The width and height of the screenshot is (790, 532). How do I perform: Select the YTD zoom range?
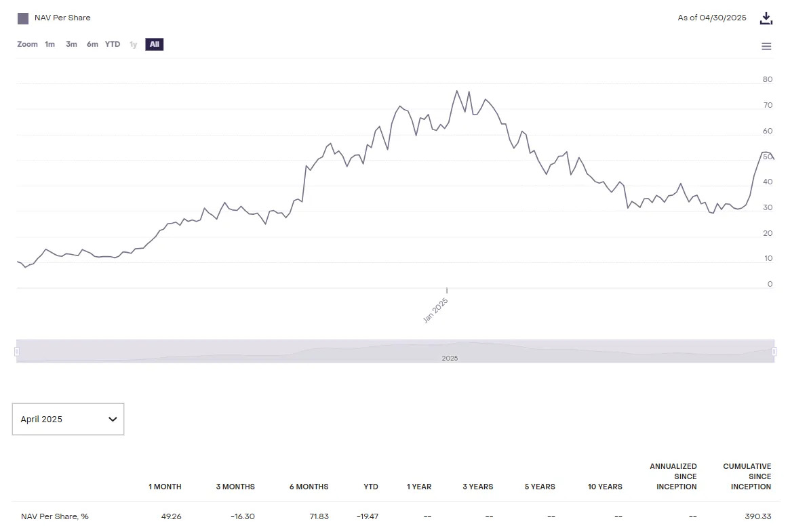click(113, 45)
